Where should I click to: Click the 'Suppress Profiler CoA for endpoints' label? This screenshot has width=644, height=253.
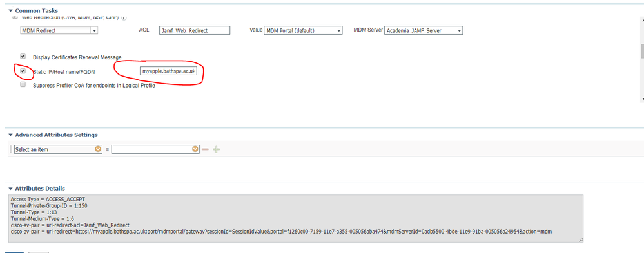click(x=94, y=86)
